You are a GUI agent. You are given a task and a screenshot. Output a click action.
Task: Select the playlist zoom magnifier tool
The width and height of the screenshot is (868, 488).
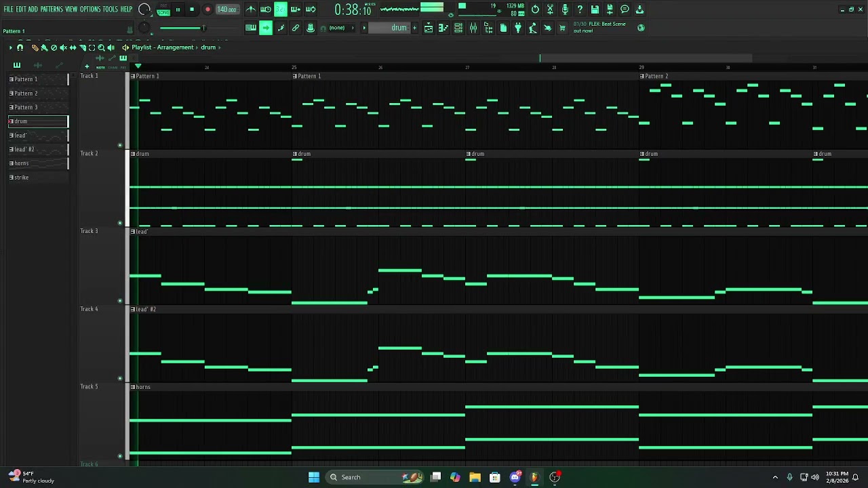coord(101,47)
